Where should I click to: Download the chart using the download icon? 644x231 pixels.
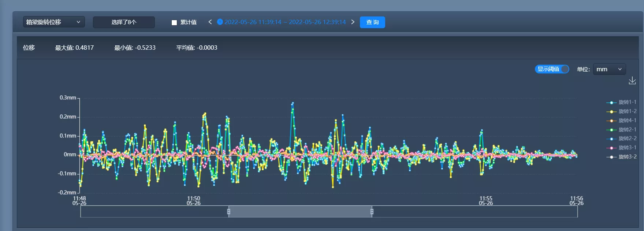point(632,81)
